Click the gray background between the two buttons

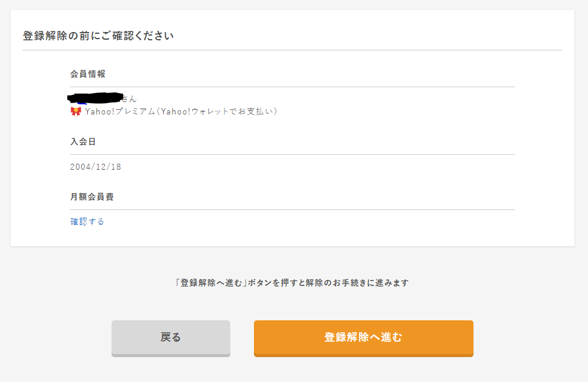tap(242, 338)
